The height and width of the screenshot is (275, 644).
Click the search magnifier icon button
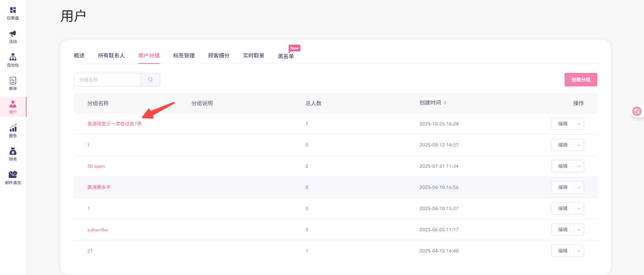pyautogui.click(x=150, y=80)
